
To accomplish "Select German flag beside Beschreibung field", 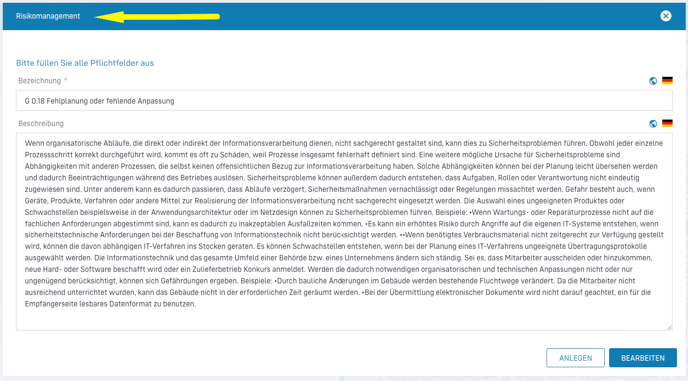I will [x=667, y=123].
